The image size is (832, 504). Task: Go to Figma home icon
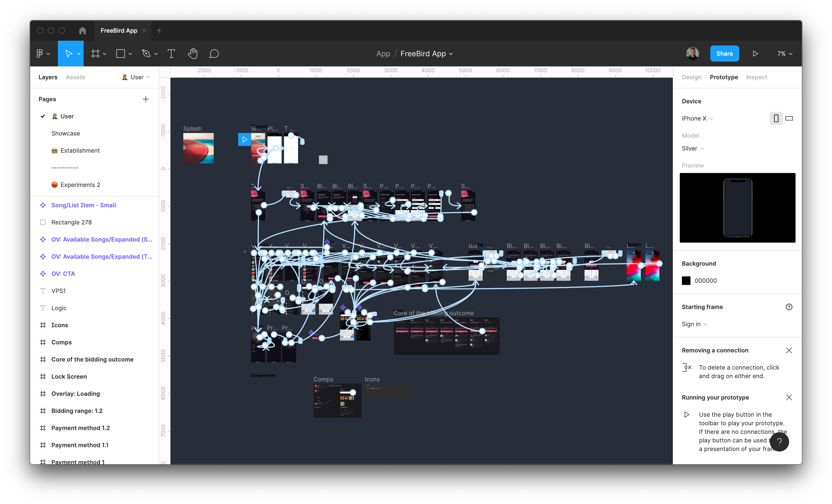[x=82, y=30]
